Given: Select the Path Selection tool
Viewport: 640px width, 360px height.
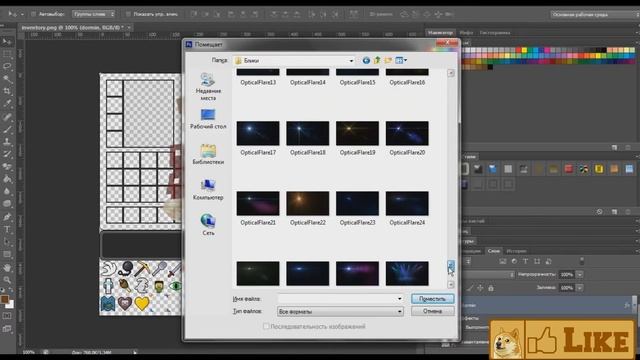Looking at the screenshot, I should [x=7, y=242].
